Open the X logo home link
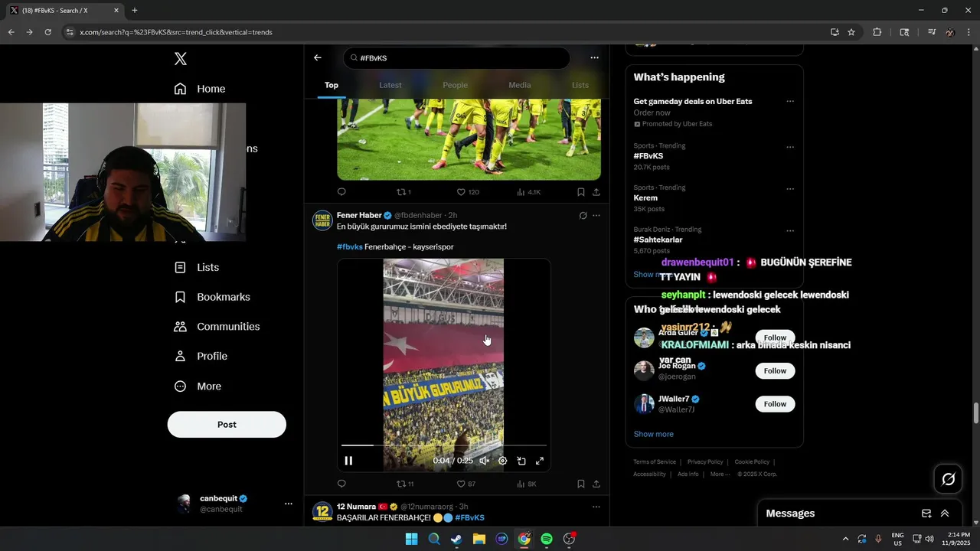980x551 pixels. coord(180,59)
